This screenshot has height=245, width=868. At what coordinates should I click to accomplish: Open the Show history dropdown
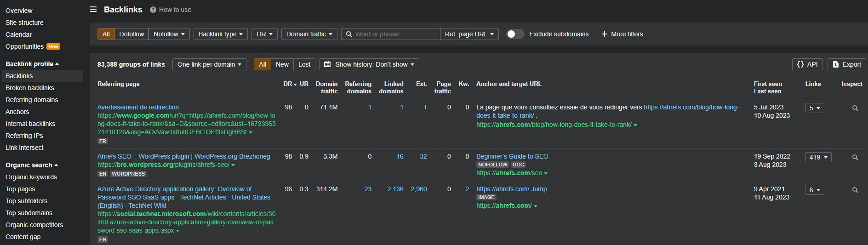click(369, 64)
